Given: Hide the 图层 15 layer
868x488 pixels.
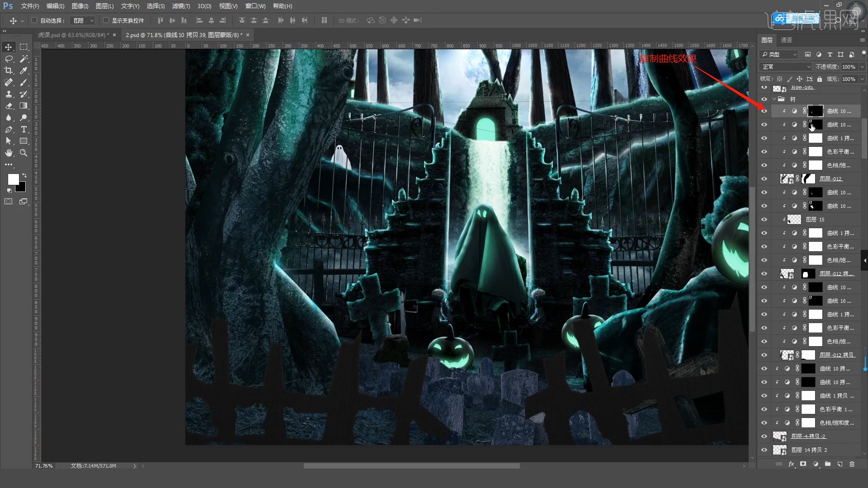Looking at the screenshot, I should coord(764,220).
